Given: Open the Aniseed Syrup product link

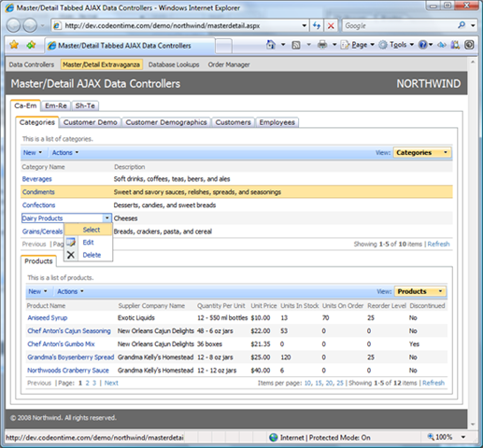Looking at the screenshot, I should click(48, 317).
